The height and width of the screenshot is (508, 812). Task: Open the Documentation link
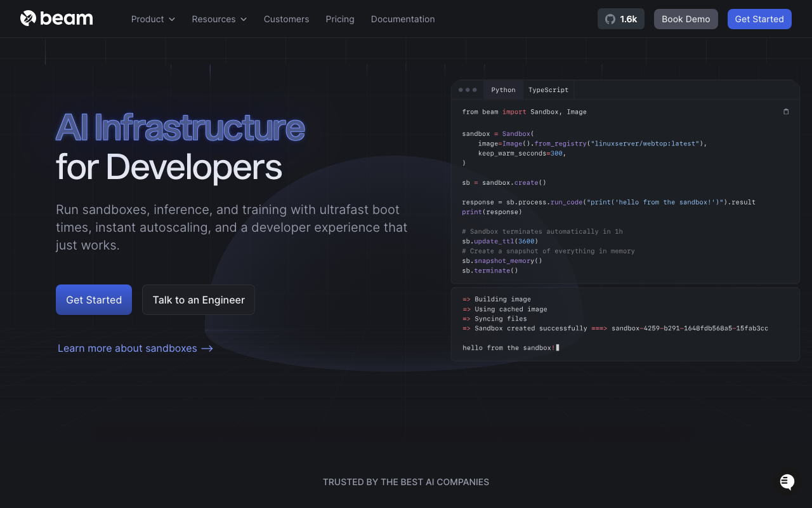point(403,19)
